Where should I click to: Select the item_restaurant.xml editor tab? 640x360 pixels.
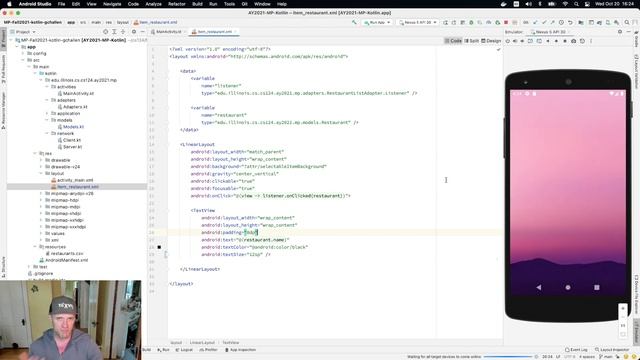pyautogui.click(x=214, y=31)
